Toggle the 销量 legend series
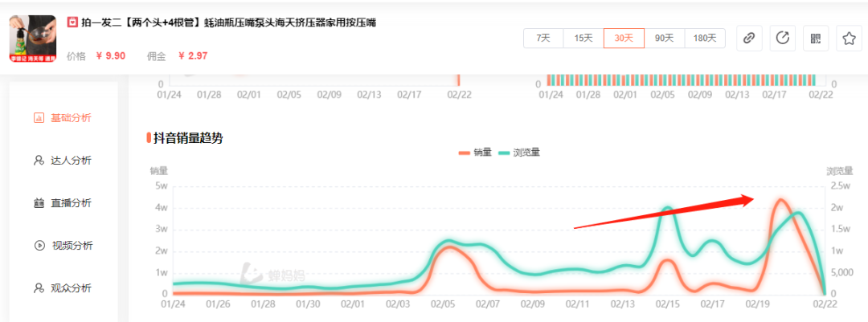The width and height of the screenshot is (868, 322). coord(476,153)
